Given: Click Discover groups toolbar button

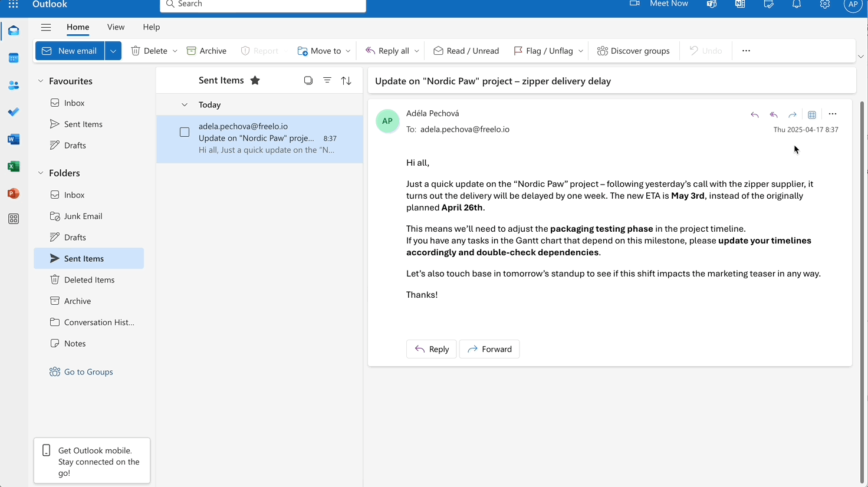Looking at the screenshot, I should click(x=633, y=51).
